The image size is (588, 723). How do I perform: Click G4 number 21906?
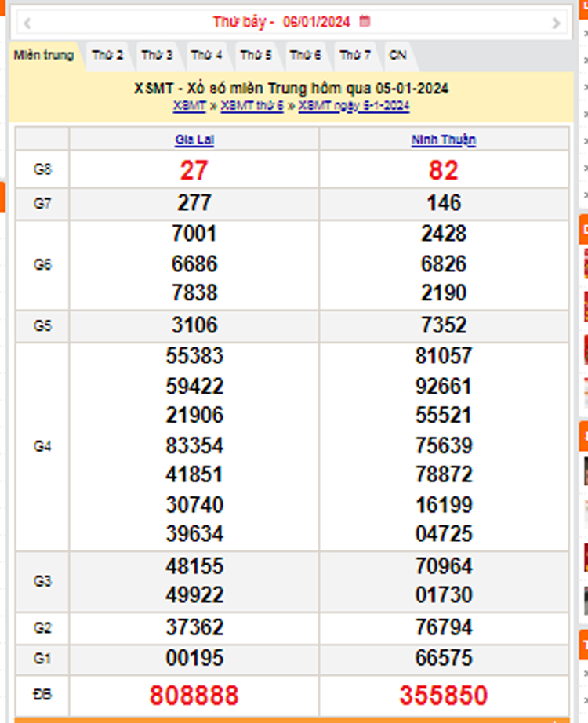pyautogui.click(x=194, y=415)
